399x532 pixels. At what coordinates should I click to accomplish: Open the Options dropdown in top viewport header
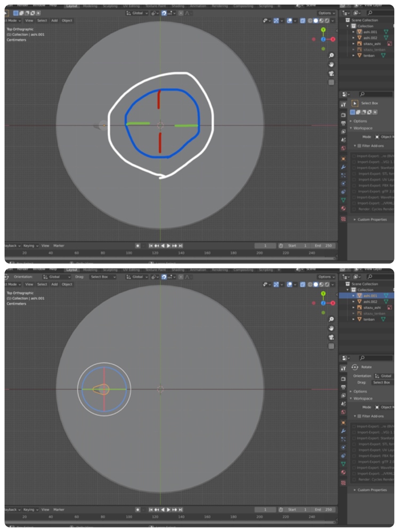tap(326, 13)
